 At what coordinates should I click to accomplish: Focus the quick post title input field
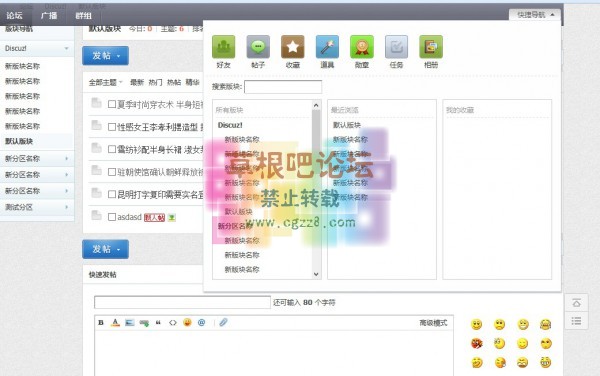pyautogui.click(x=182, y=302)
